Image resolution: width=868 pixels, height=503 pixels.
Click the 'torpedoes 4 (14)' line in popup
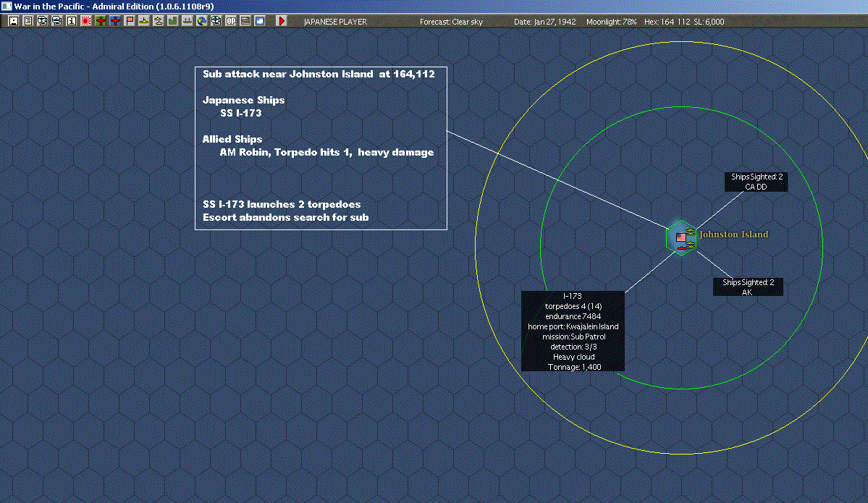573,306
